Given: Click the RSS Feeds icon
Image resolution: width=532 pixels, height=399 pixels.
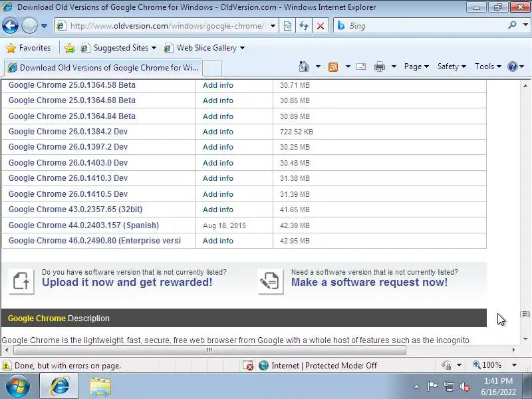Looking at the screenshot, I should point(333,67).
